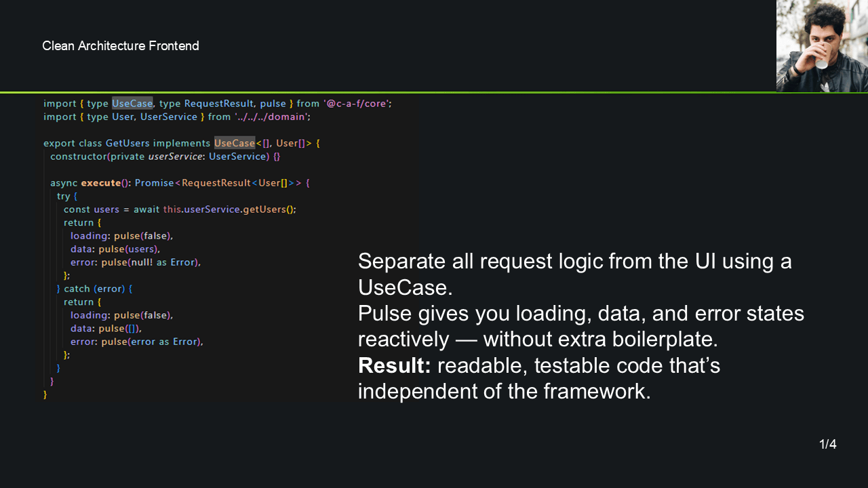Expand the return object inside catch

[x=81, y=302]
